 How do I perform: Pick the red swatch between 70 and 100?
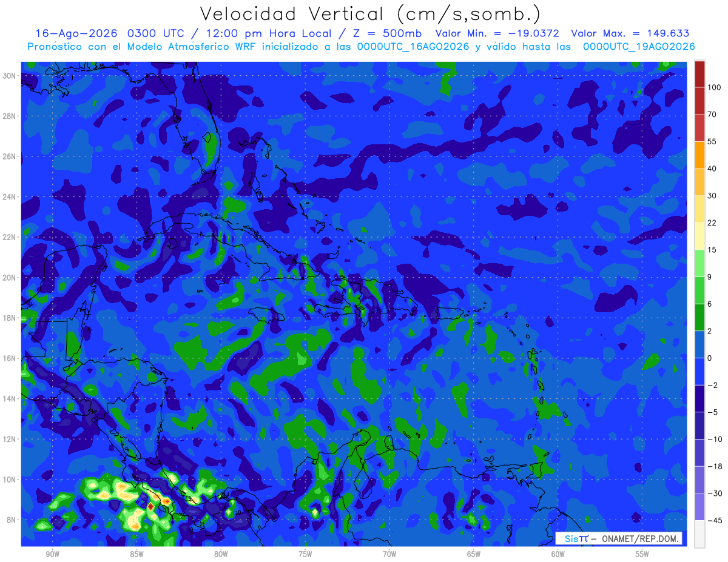point(699,100)
